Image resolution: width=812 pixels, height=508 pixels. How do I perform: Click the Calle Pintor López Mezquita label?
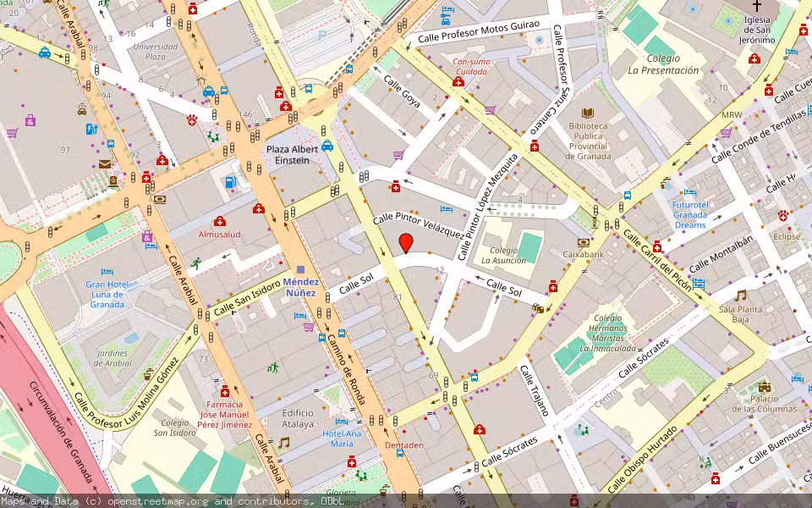click(488, 207)
